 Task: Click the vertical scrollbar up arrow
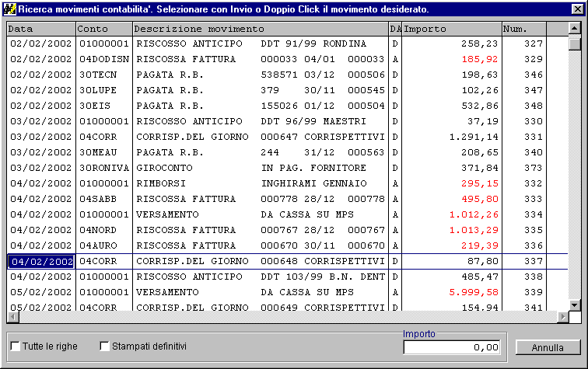[575, 28]
